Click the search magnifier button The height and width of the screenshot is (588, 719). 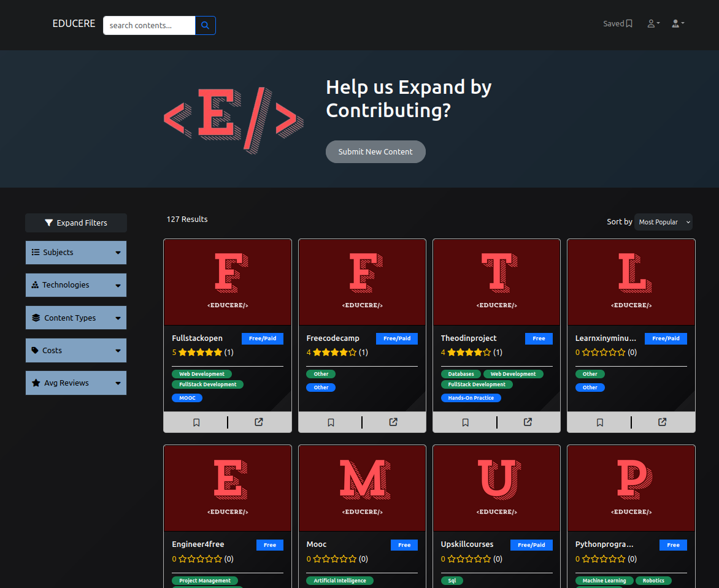click(x=205, y=25)
